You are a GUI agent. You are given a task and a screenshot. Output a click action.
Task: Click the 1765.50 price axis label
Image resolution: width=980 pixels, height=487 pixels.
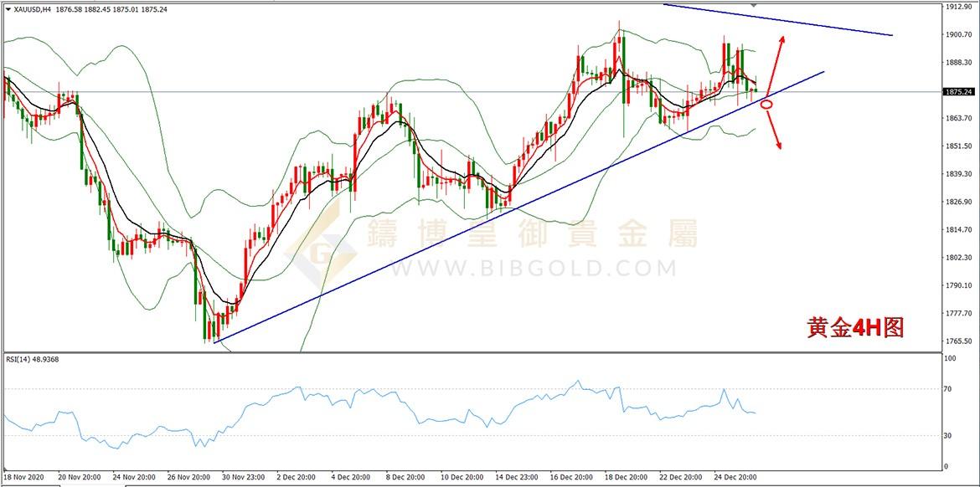958,341
